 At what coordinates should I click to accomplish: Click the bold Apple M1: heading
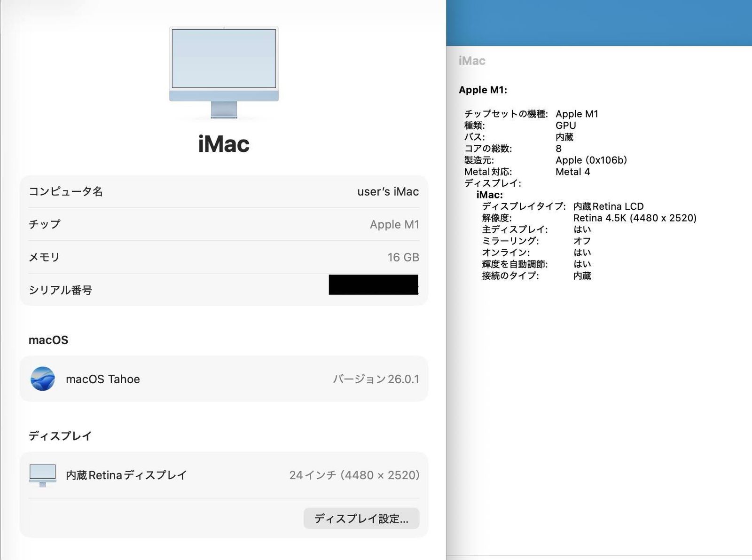[x=483, y=90]
